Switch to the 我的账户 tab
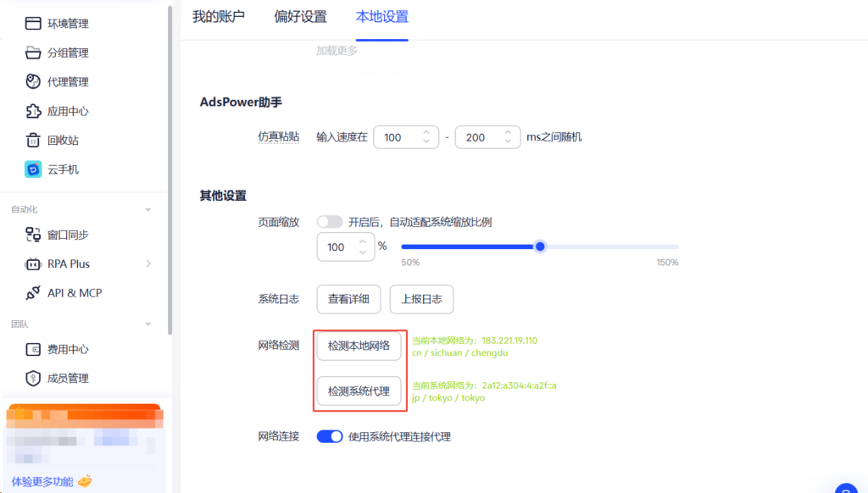Screen dimensions: 868x493 tap(219, 17)
